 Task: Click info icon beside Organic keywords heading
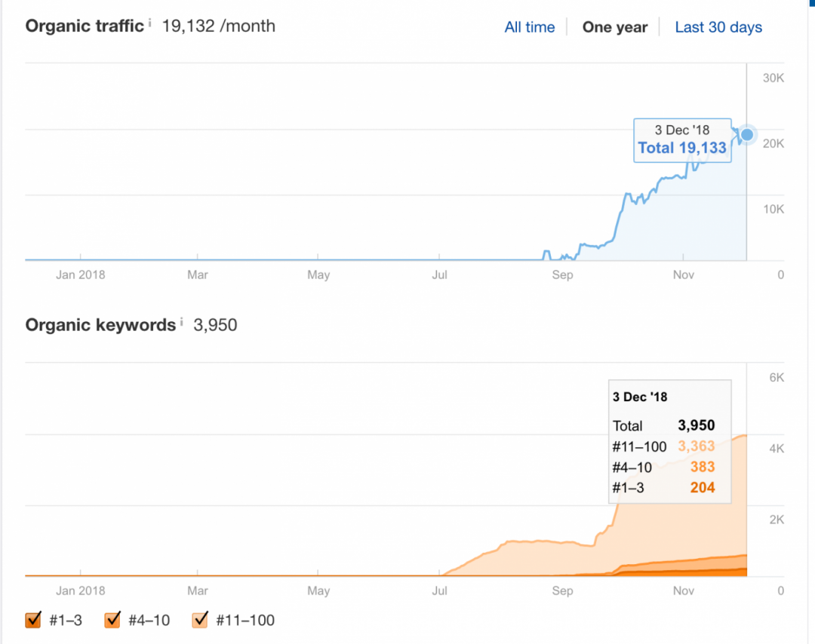182,323
